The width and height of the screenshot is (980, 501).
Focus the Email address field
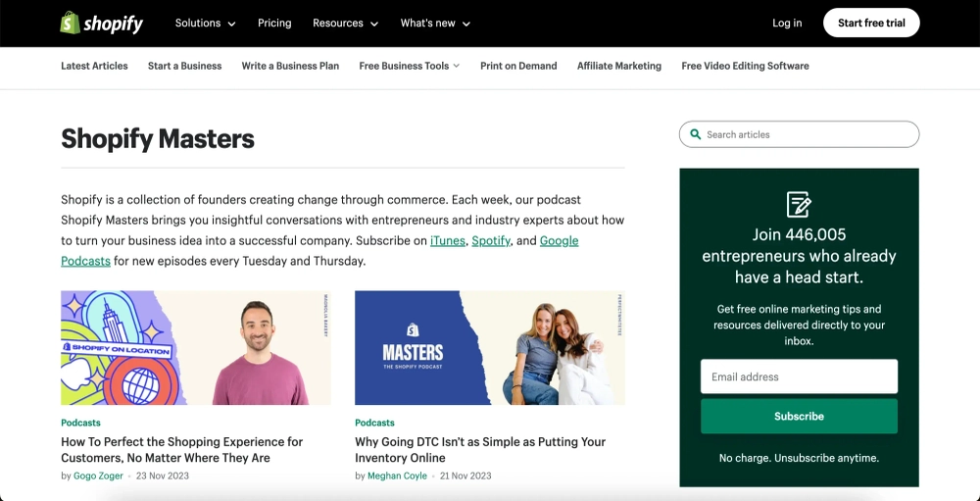click(799, 376)
